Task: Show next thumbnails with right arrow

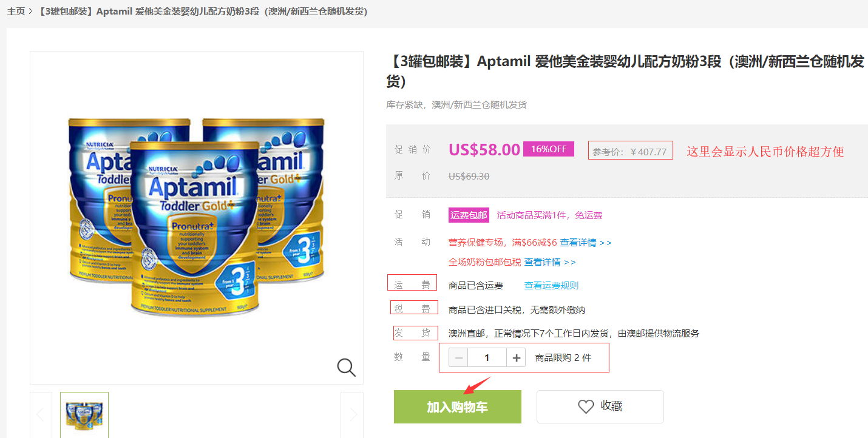Action: tap(353, 415)
